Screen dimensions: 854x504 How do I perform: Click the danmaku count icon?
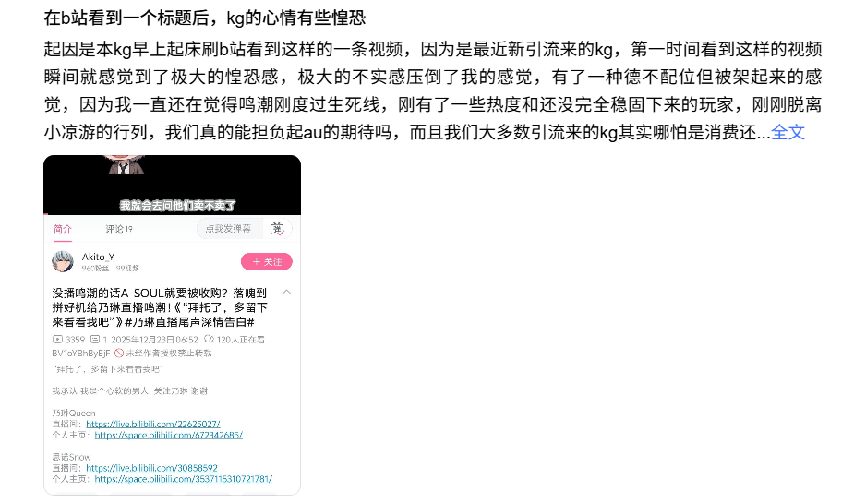coord(95,339)
